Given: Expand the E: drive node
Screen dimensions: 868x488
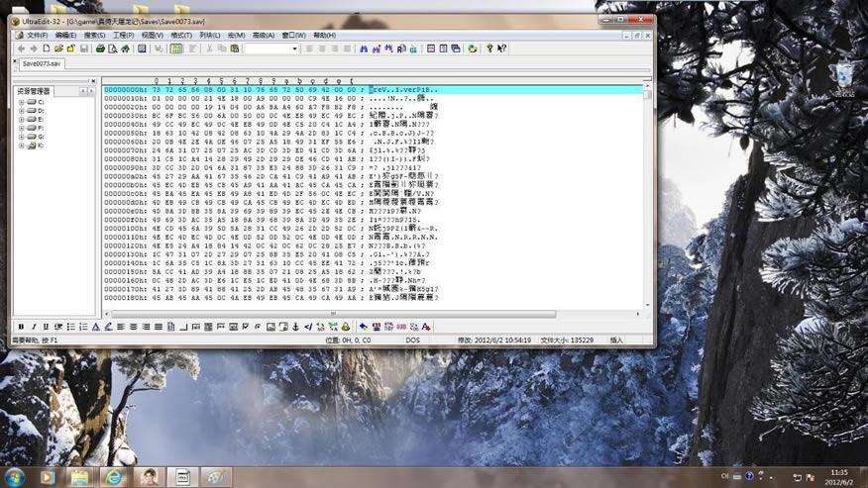Looking at the screenshot, I should (x=21, y=120).
